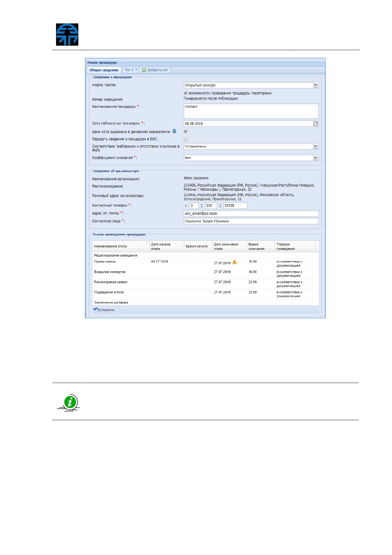
Task: Click the Отменить button
Action: point(104,310)
